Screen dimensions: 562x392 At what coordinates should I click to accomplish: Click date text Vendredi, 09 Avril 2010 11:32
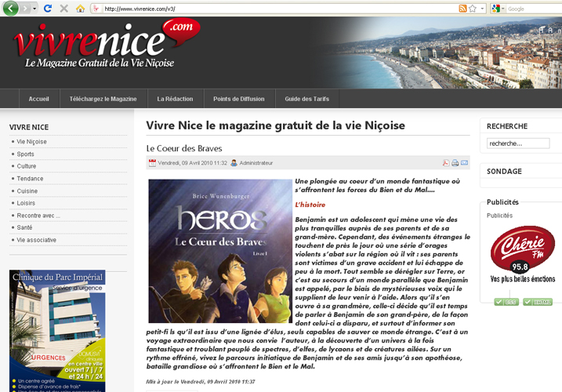(x=193, y=163)
